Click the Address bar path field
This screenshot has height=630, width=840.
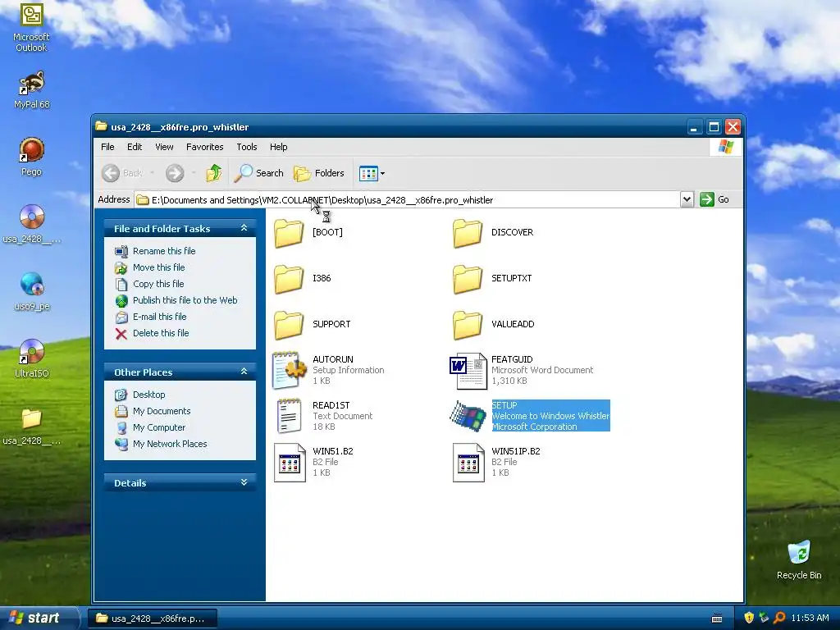407,200
